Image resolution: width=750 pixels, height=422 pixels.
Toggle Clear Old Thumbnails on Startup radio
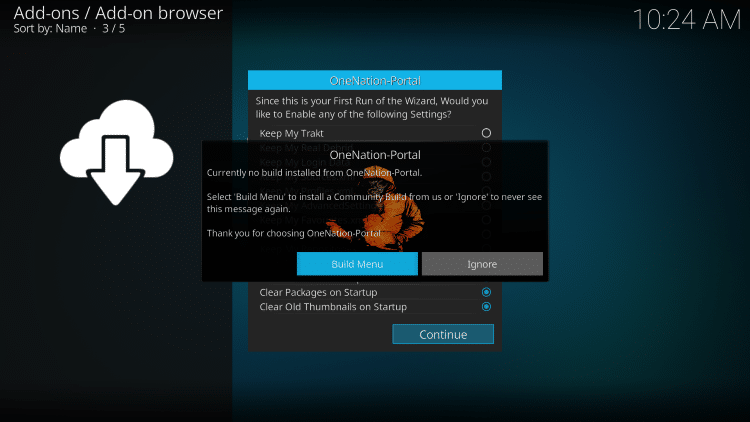tap(486, 307)
